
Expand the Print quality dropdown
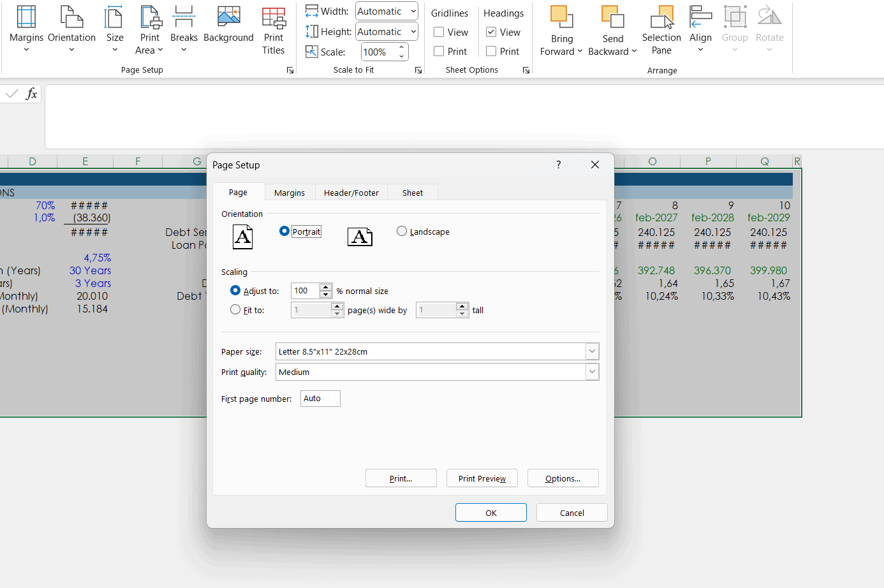pos(592,372)
